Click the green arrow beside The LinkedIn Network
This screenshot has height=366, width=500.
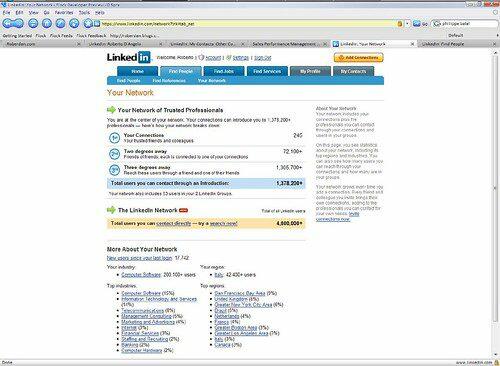point(111,210)
